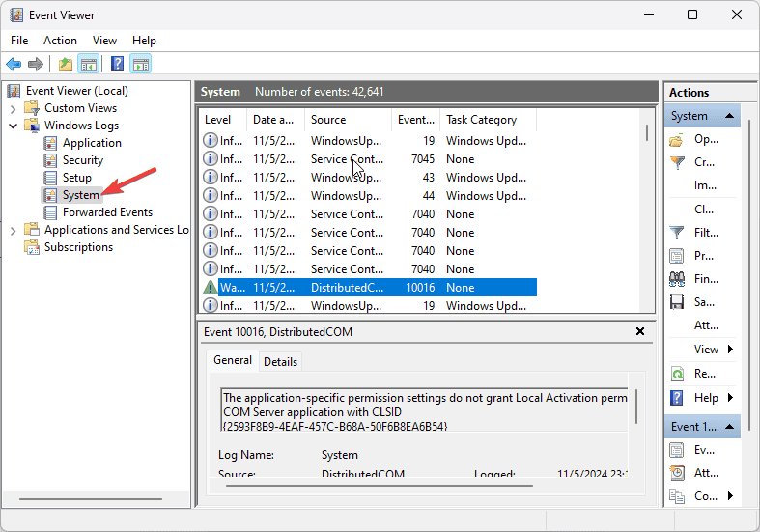Expand Applications and Services Logs node
This screenshot has width=760, height=532.
(x=14, y=231)
